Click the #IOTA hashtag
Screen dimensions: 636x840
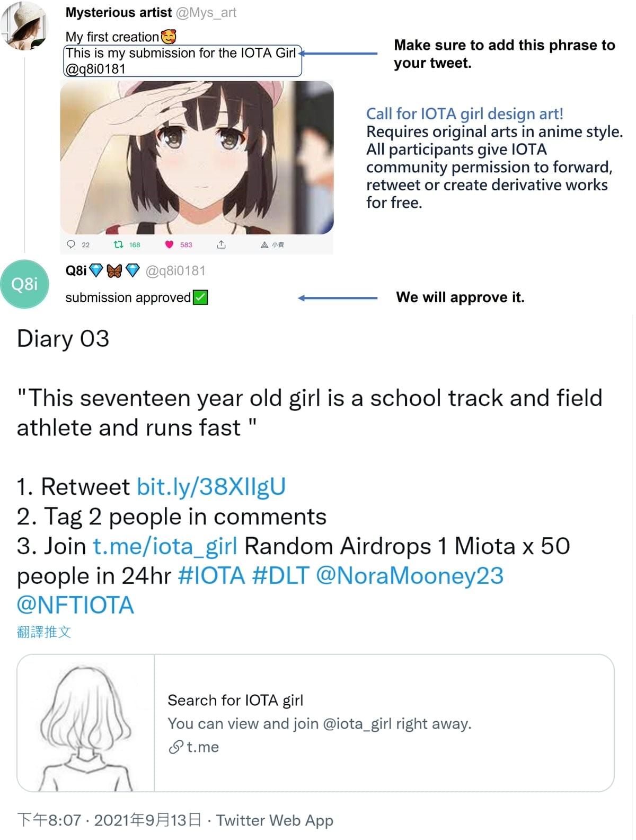pyautogui.click(x=211, y=576)
